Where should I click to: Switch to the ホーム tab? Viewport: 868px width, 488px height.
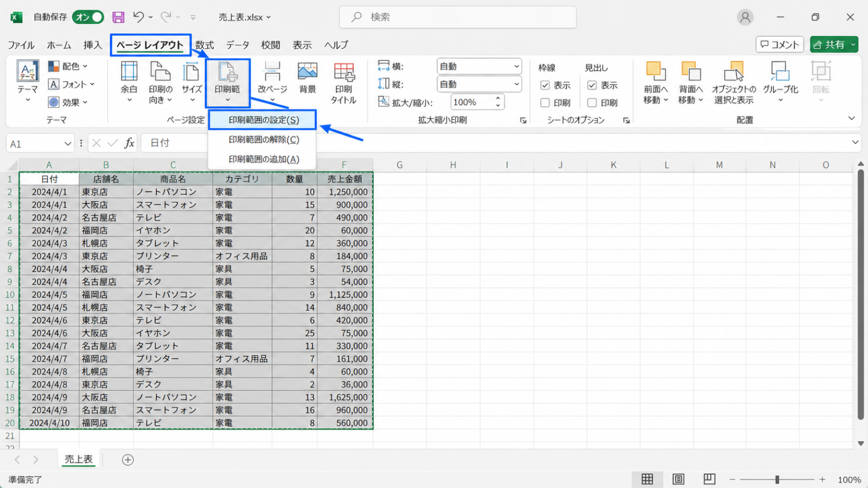pos(59,45)
